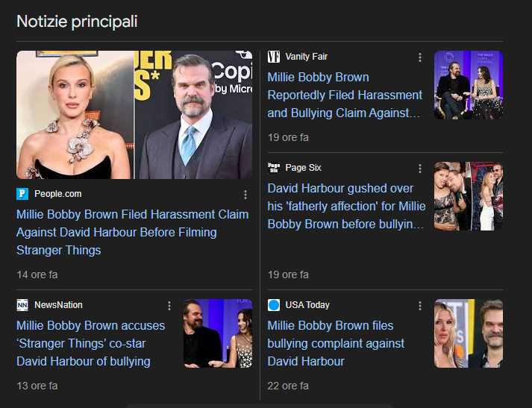
Task: Click the '14 ore fa' timestamp
Action: (x=37, y=274)
